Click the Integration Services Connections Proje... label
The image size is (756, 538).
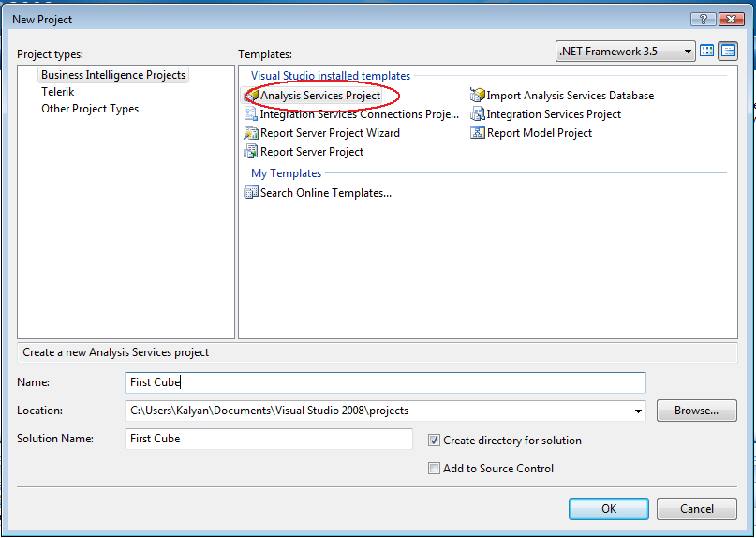[x=360, y=114]
